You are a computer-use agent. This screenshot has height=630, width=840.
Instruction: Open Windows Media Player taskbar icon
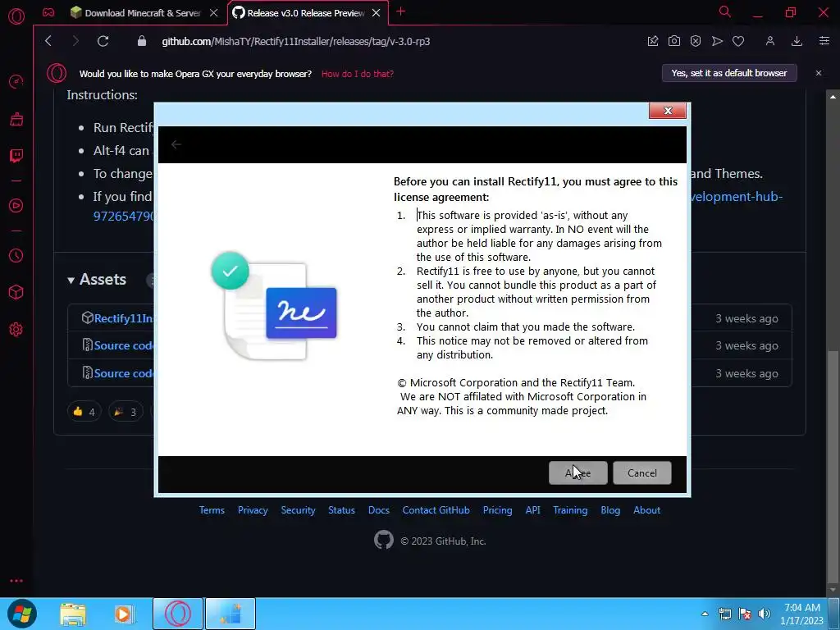pos(123,614)
